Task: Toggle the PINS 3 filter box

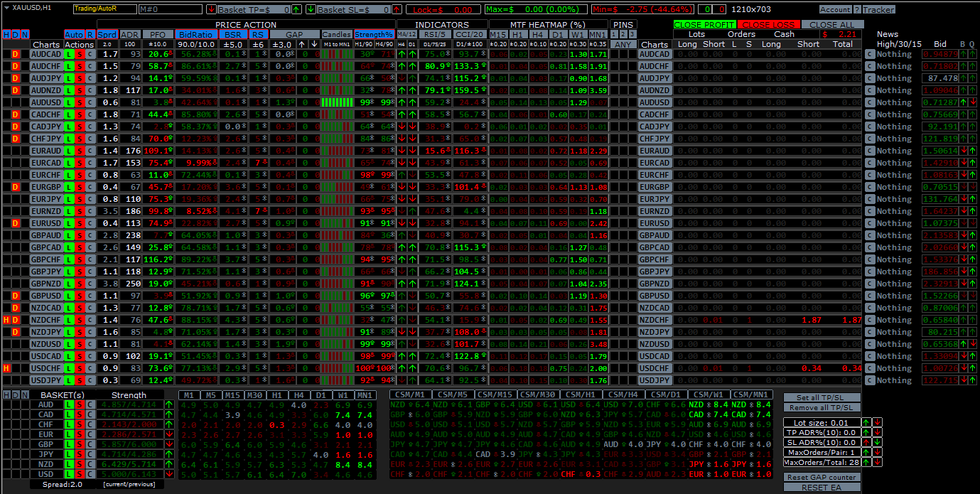Action: [632, 34]
